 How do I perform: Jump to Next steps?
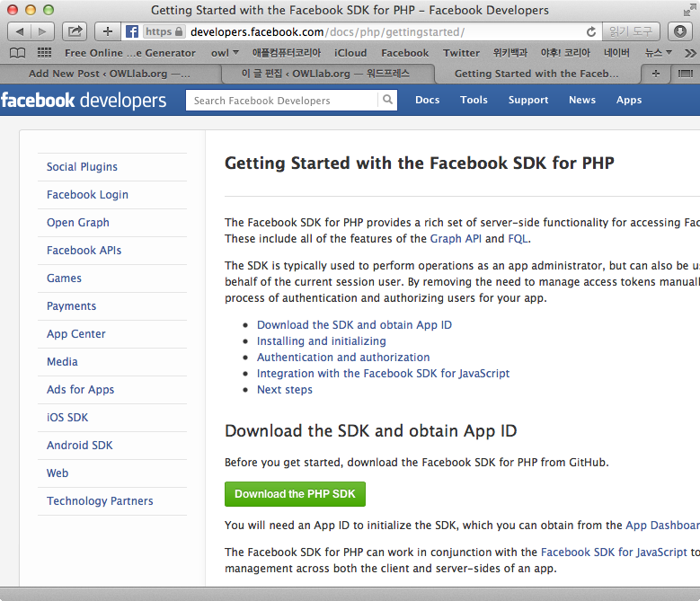point(285,390)
